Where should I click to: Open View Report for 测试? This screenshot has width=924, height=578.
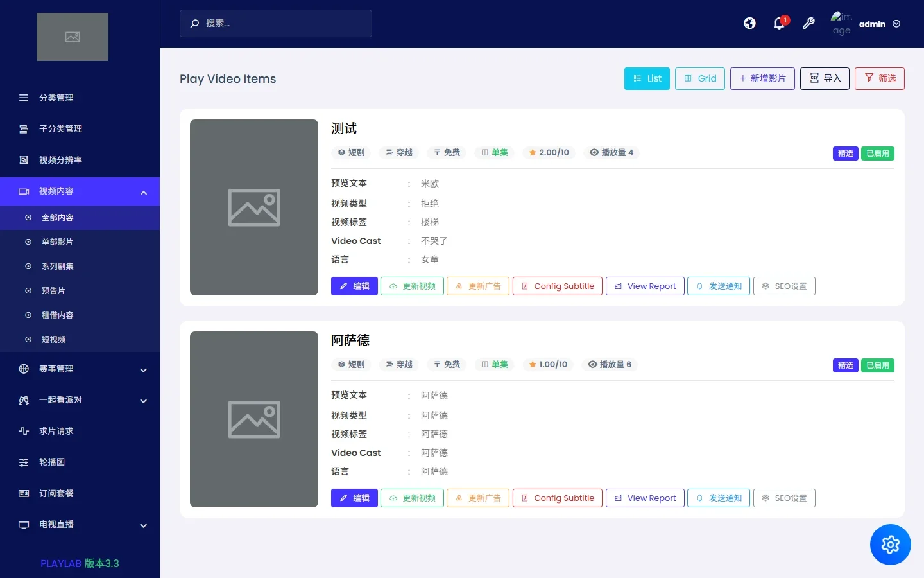point(645,286)
